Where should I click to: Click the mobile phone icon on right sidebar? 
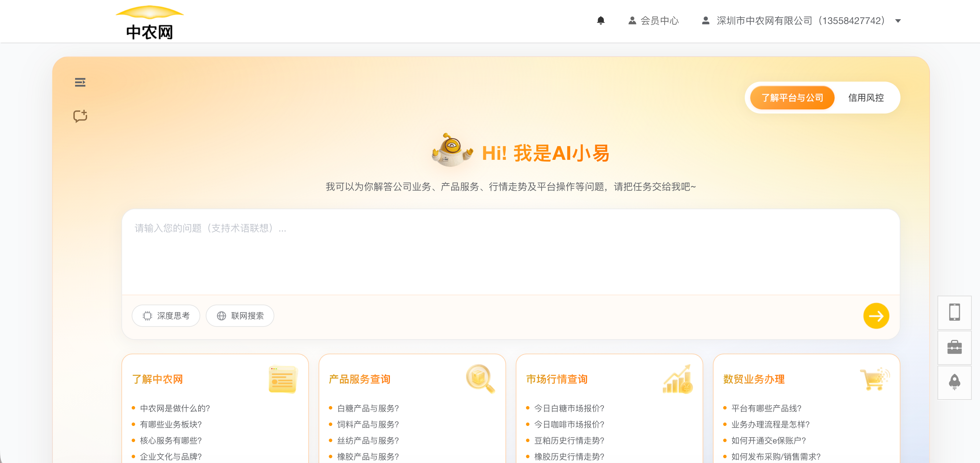click(x=954, y=312)
